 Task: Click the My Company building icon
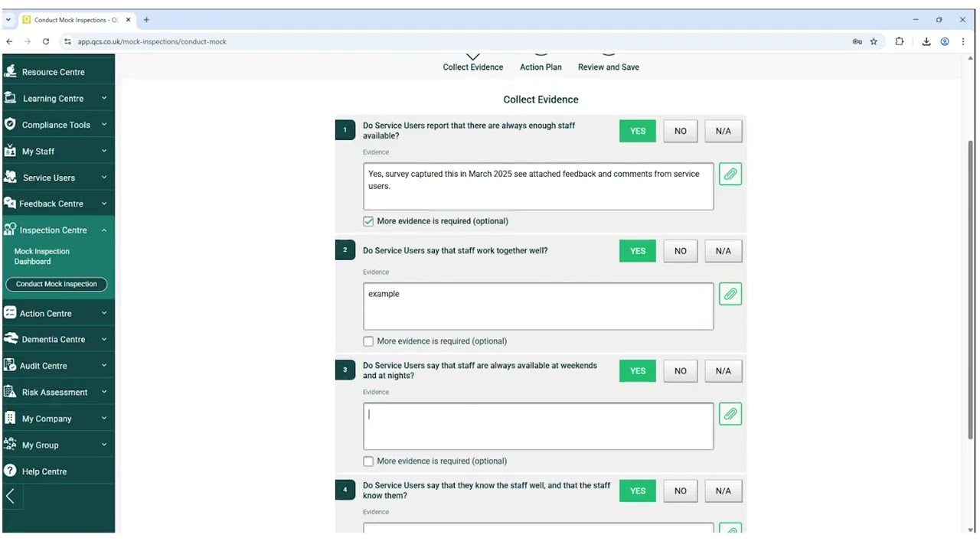tap(10, 418)
